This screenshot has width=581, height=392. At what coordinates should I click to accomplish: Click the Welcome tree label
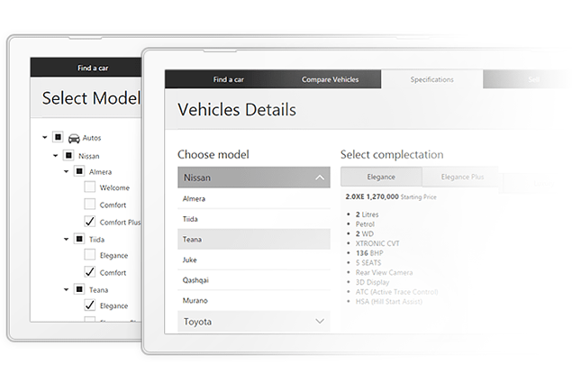(x=114, y=187)
